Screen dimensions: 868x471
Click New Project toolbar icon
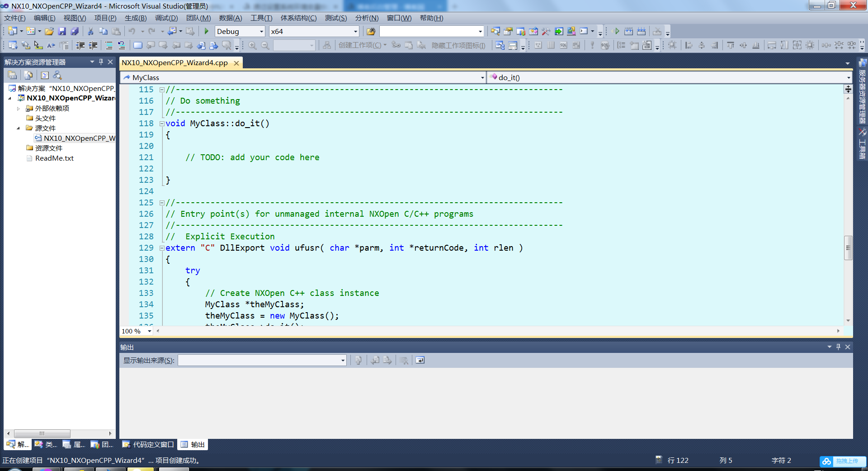tap(13, 31)
